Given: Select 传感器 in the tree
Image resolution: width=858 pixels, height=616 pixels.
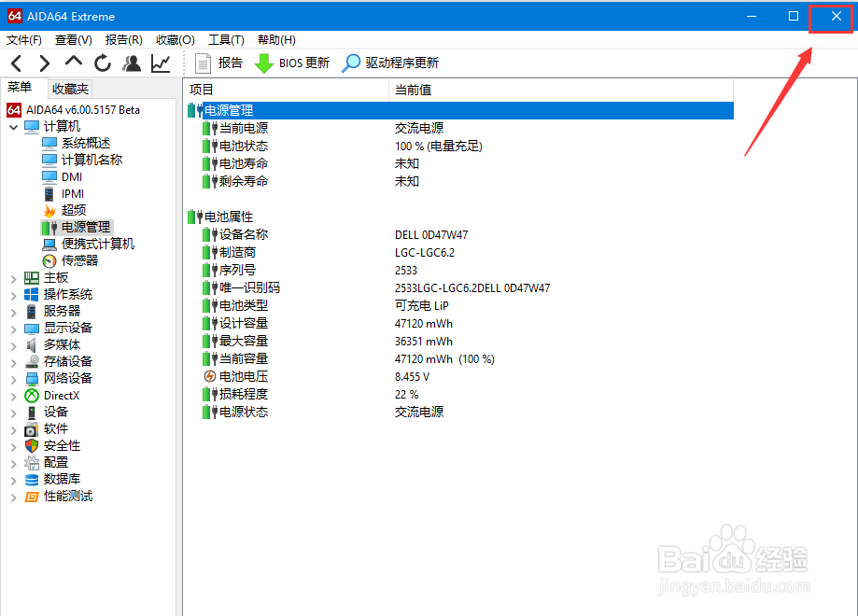Looking at the screenshot, I should pos(79,261).
